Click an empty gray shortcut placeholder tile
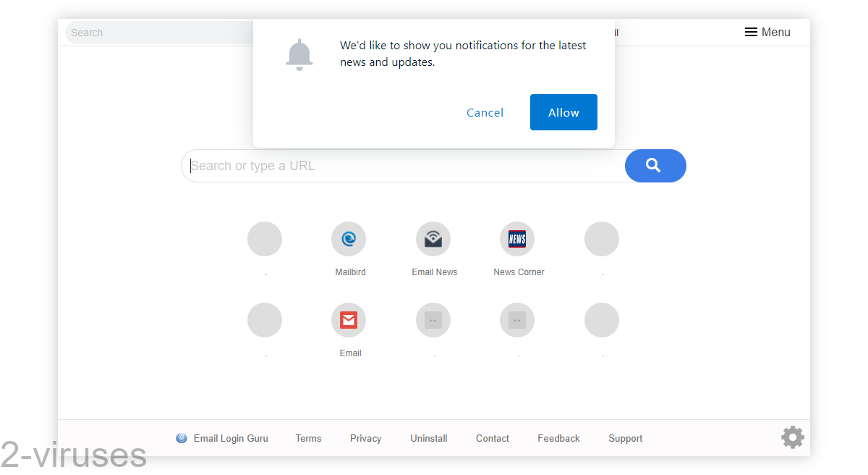This screenshot has height=475, width=868. (x=265, y=238)
